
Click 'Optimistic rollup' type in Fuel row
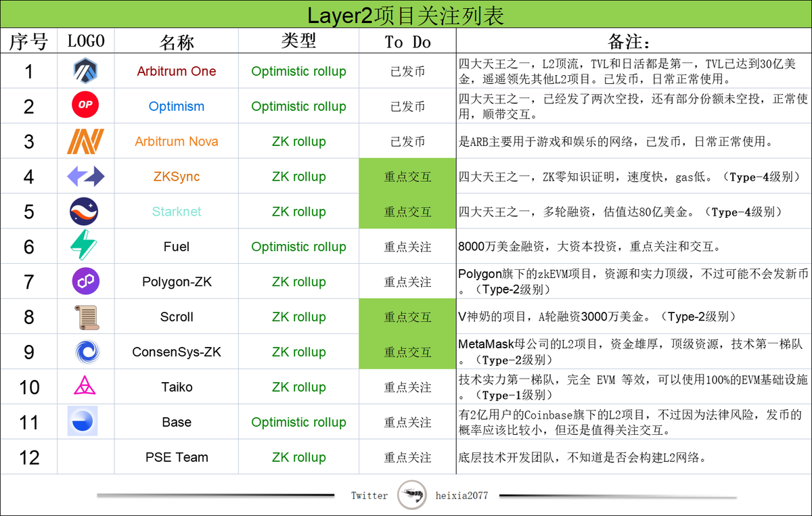298,247
